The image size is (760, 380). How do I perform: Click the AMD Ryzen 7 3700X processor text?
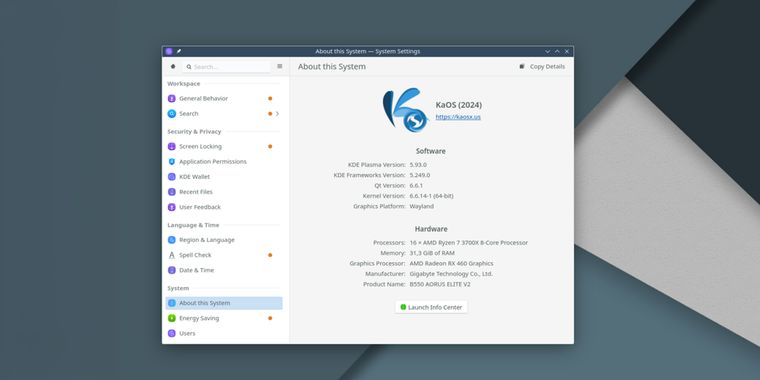469,243
